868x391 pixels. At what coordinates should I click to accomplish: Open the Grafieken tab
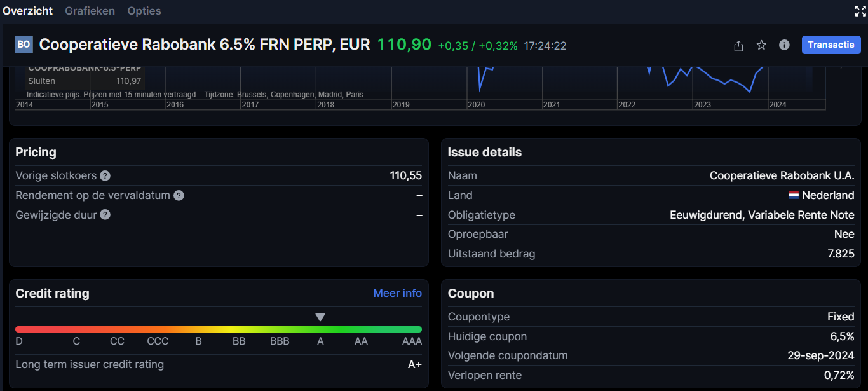90,11
